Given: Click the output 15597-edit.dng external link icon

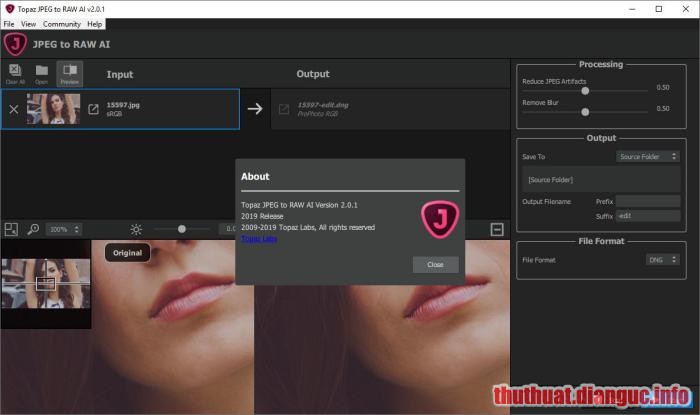Looking at the screenshot, I should [x=284, y=109].
